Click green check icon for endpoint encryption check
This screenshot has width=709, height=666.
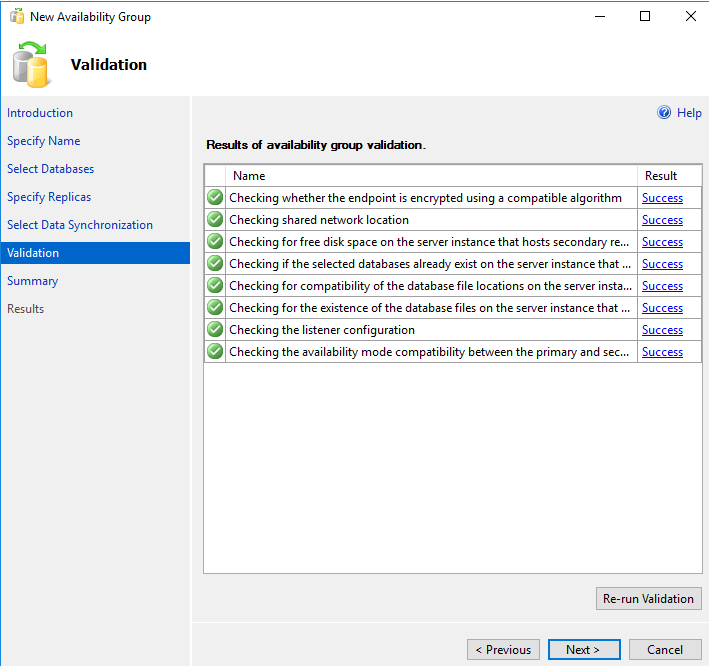click(x=215, y=198)
